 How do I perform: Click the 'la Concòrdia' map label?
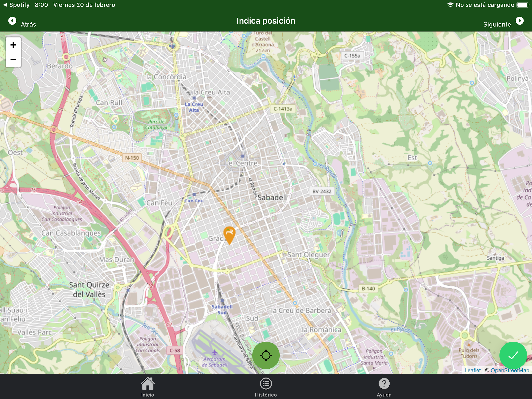(166, 77)
